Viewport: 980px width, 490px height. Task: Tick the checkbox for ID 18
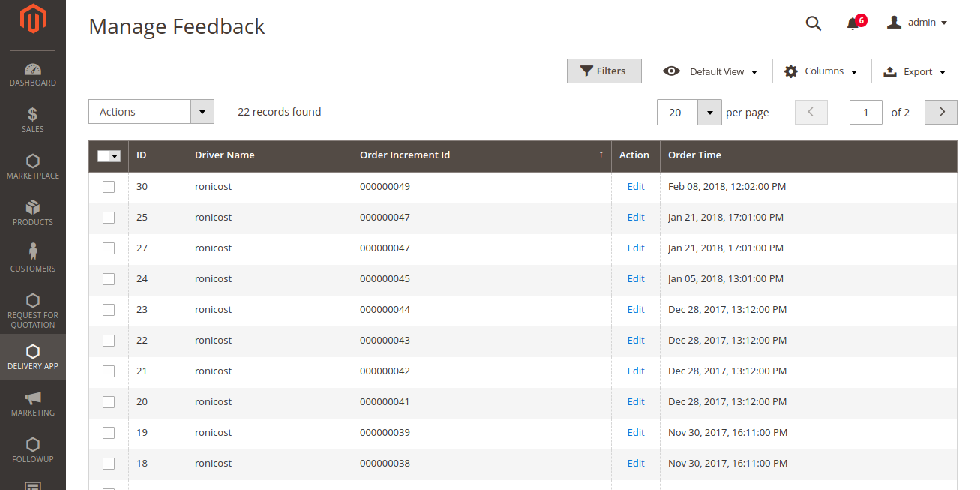click(109, 464)
